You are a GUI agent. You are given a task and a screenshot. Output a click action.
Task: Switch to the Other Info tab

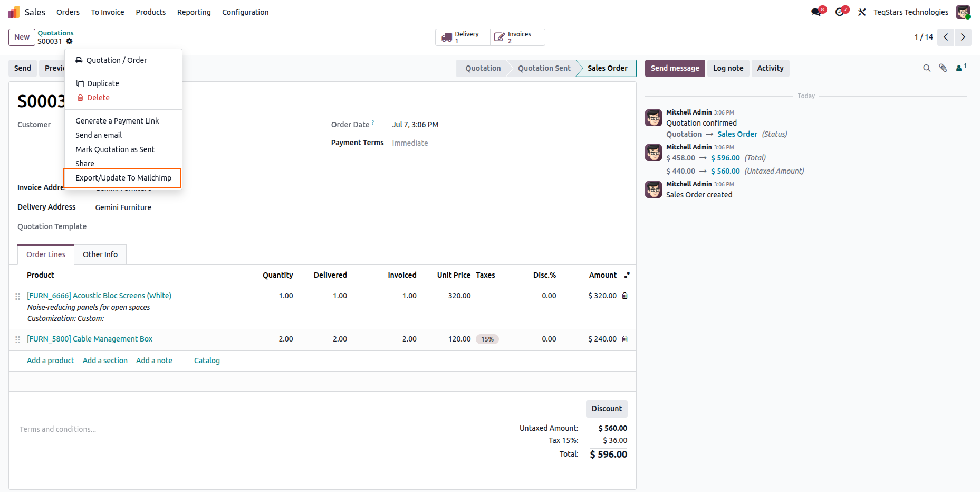[100, 254]
